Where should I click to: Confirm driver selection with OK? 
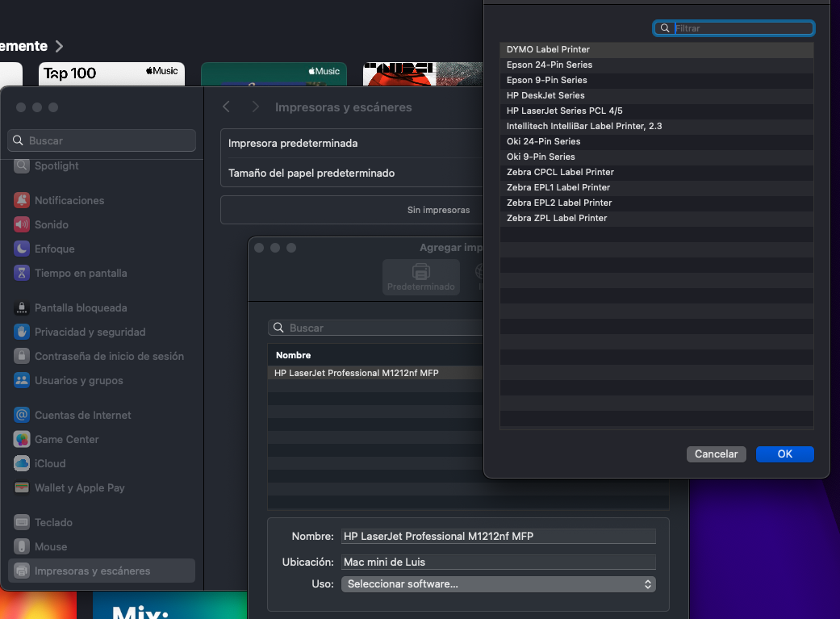tap(785, 454)
